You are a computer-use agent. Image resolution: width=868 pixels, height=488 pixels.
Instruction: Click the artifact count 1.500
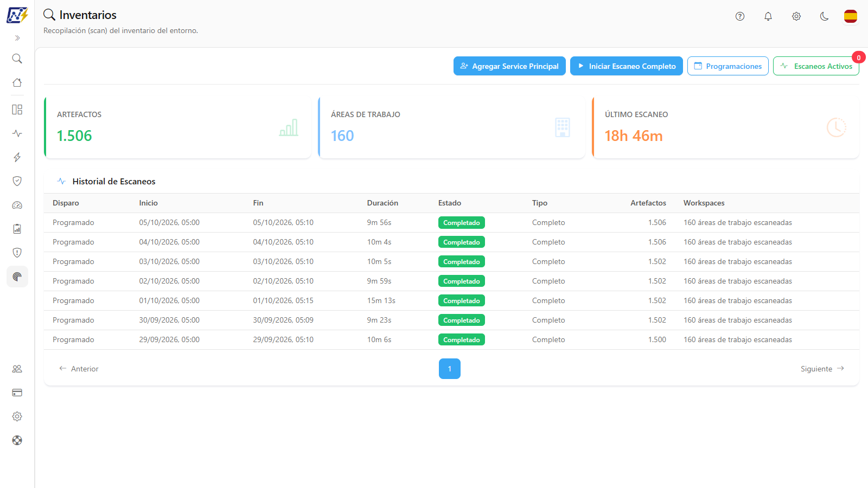tap(657, 339)
